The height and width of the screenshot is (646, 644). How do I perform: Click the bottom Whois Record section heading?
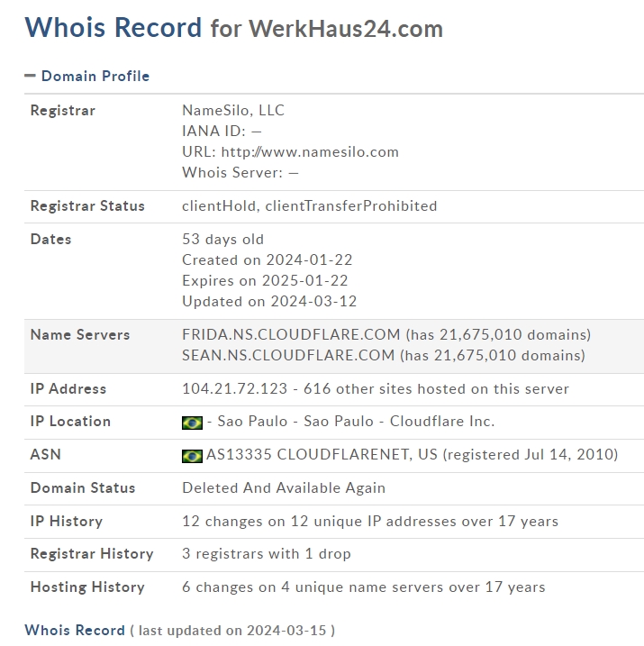75,631
